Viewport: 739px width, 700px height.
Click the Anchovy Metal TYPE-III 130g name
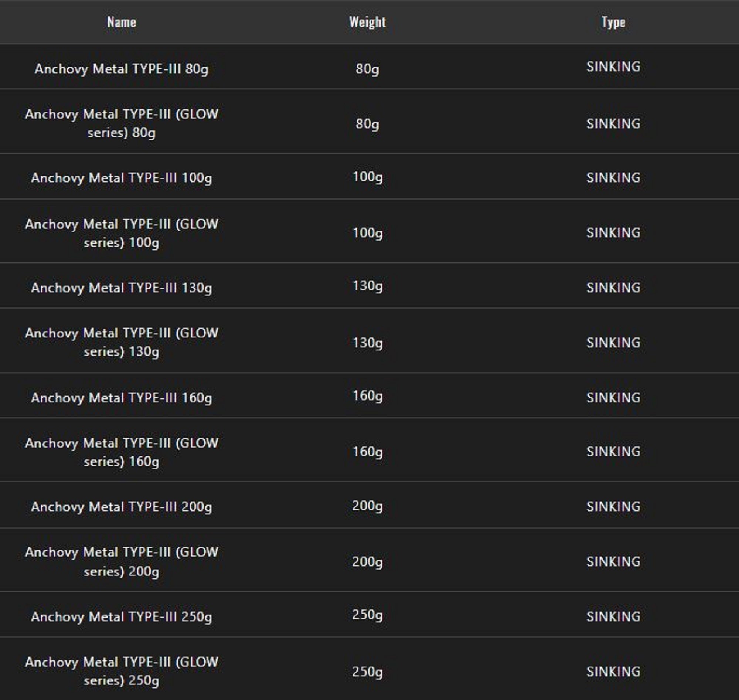click(122, 288)
